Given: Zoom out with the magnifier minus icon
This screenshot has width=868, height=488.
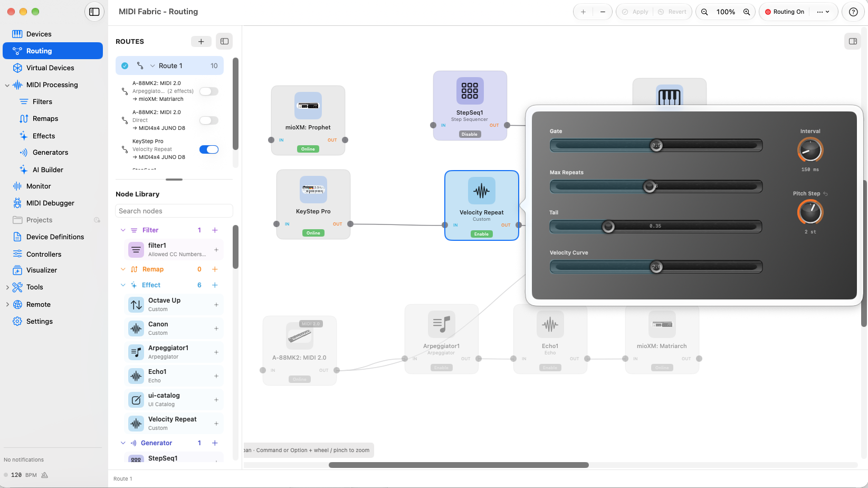Looking at the screenshot, I should tap(704, 12).
